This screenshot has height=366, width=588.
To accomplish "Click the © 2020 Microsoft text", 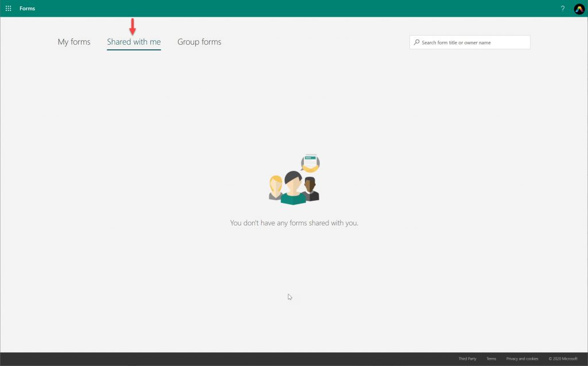I will click(563, 359).
